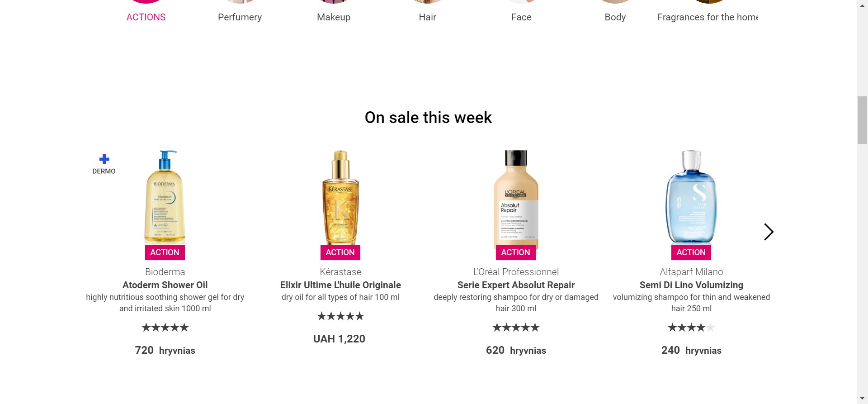
Task: Open Bioderma Atoderm Shower Oil bottle image
Action: [165, 197]
